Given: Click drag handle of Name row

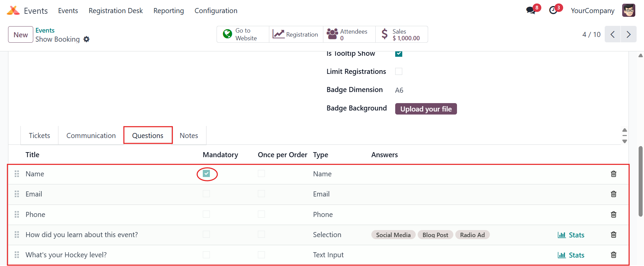Looking at the screenshot, I should 17,174.
